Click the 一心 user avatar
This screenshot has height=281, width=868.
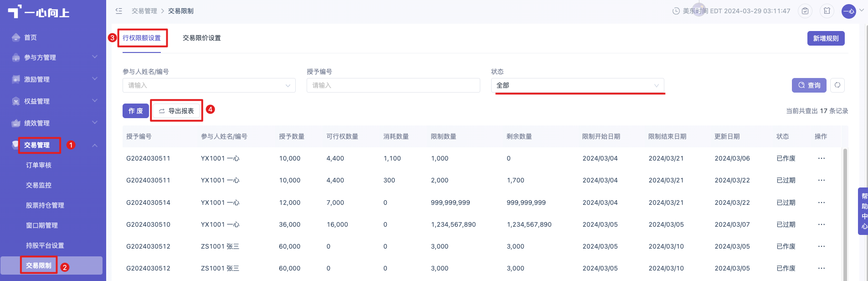[848, 11]
